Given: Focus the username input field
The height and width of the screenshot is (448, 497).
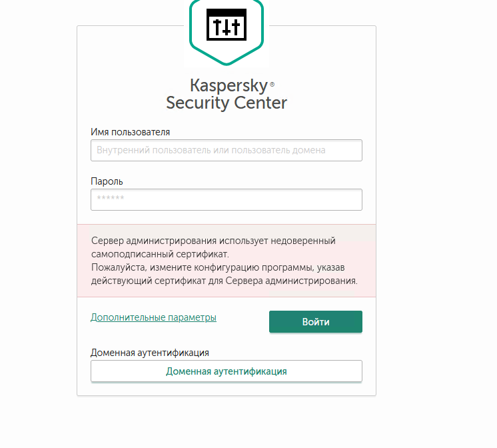Looking at the screenshot, I should click(x=227, y=150).
